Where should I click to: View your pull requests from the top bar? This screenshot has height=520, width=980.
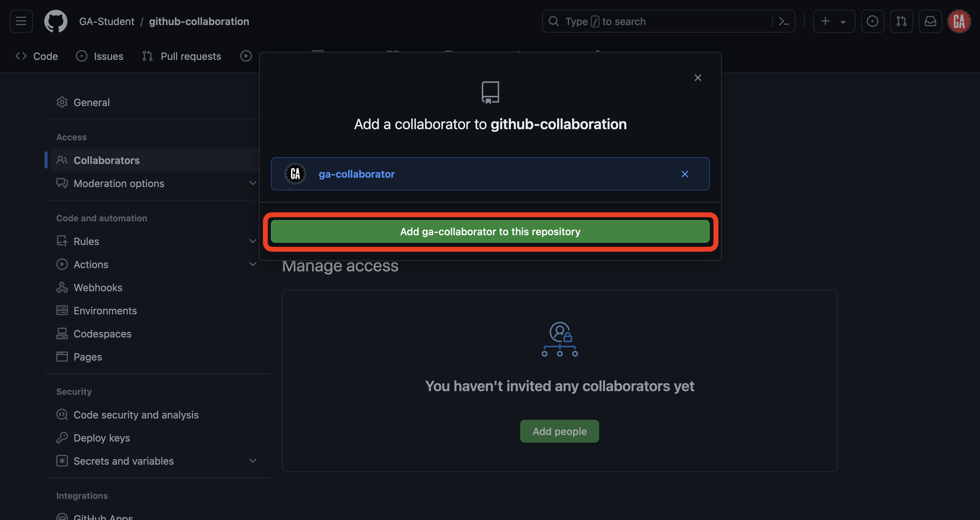point(901,21)
